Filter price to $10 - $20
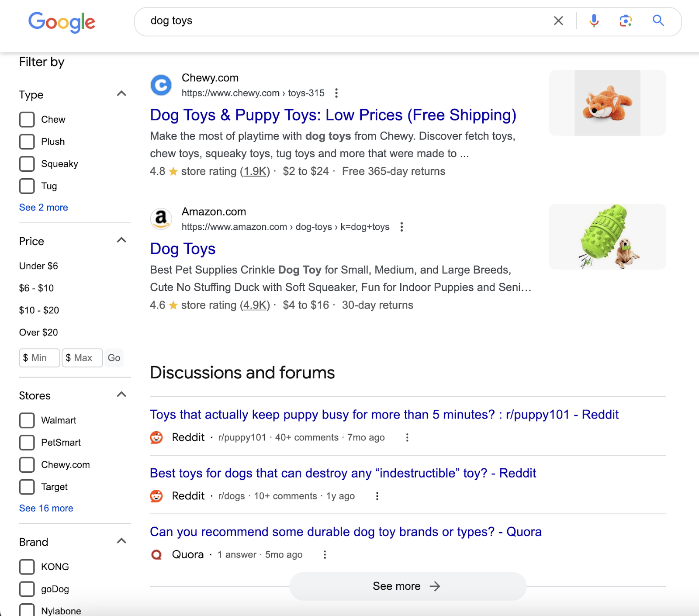This screenshot has height=616, width=699. coord(39,310)
